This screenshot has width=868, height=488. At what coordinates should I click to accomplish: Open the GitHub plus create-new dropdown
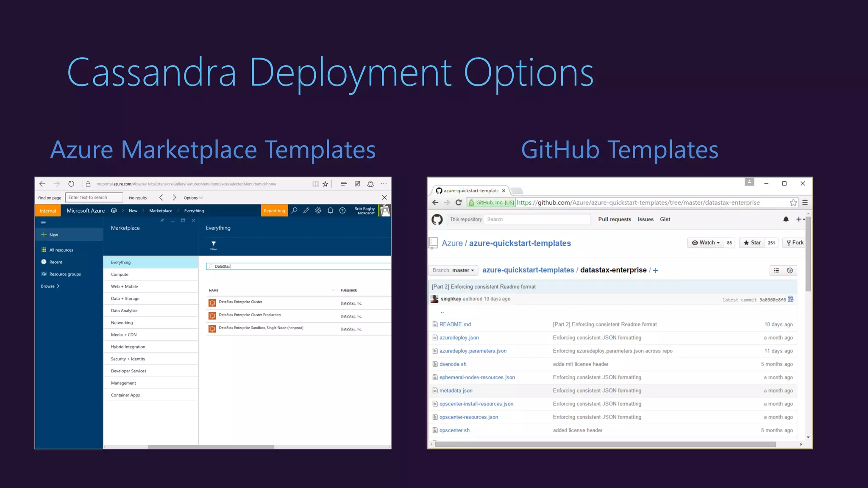click(800, 219)
